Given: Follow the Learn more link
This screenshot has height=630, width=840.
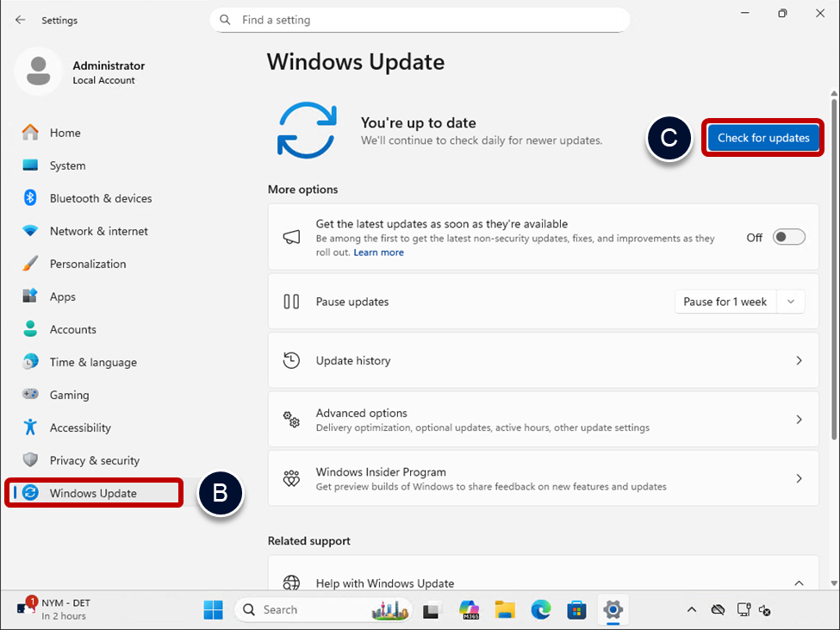Looking at the screenshot, I should tap(378, 253).
